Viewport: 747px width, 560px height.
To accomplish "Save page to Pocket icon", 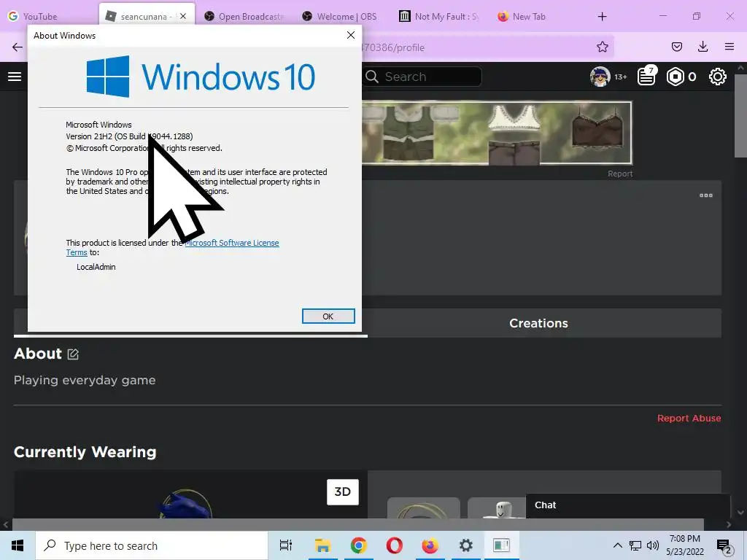I will [676, 47].
